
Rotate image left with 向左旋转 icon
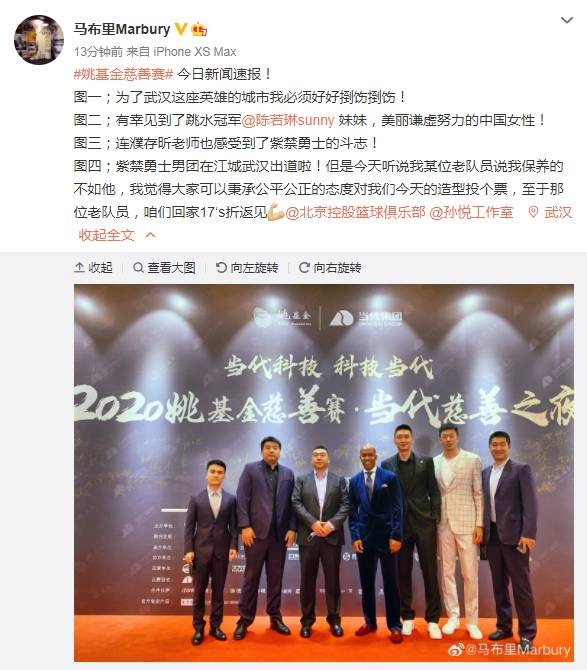221,267
